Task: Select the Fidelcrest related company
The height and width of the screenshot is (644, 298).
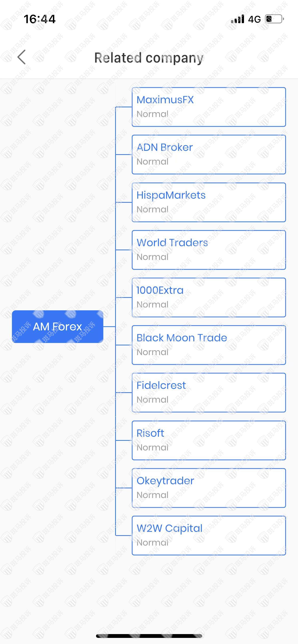Action: click(209, 392)
